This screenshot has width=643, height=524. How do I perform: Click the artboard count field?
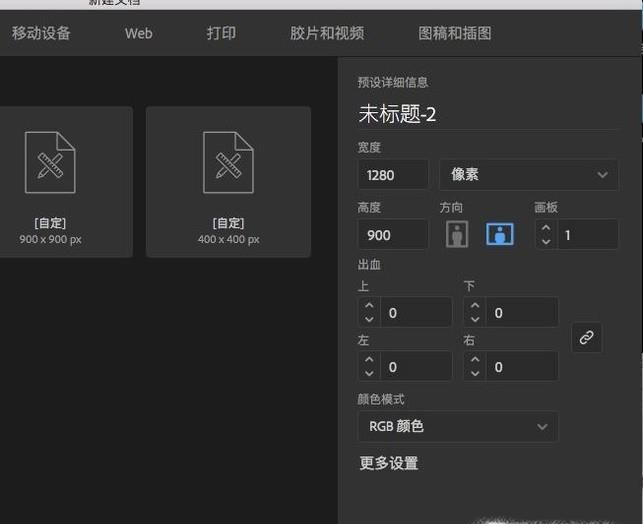pyautogui.click(x=587, y=235)
